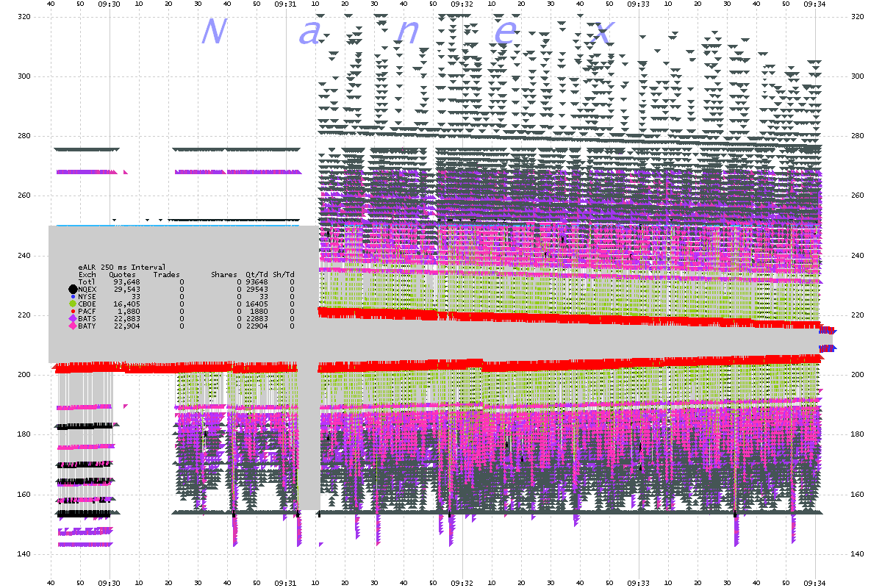Viewport: 882px width, 588px height.
Task: Click the 09:30 marker on top axis
Action: 109,4
